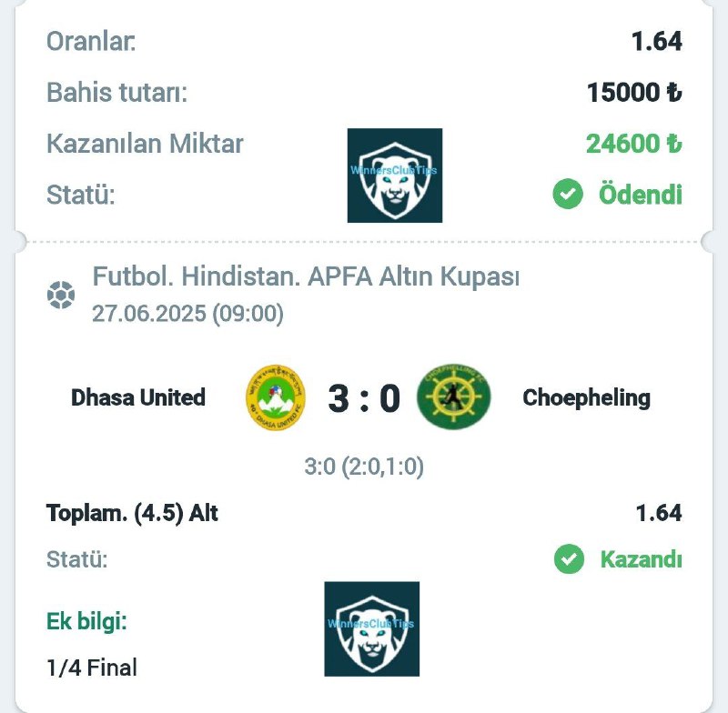Click the Futbol. Hindistan. APFA Altın Kupası title

[306, 276]
